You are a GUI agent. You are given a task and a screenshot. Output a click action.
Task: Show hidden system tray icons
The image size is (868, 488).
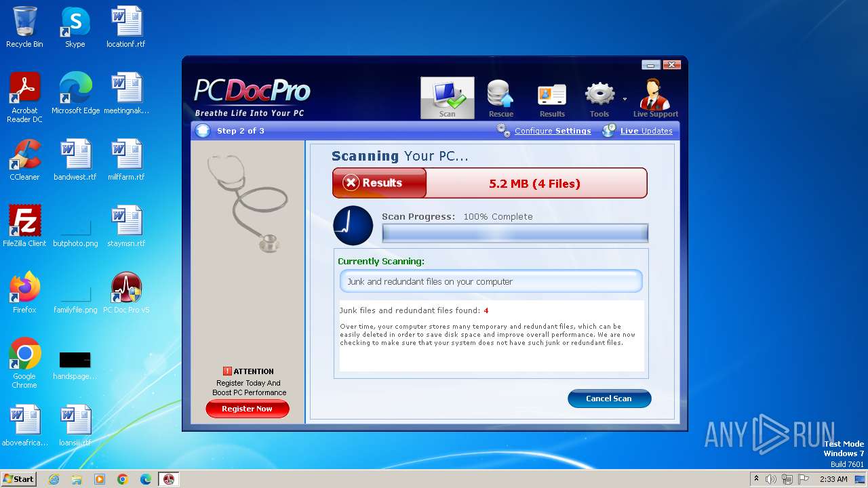coord(756,479)
